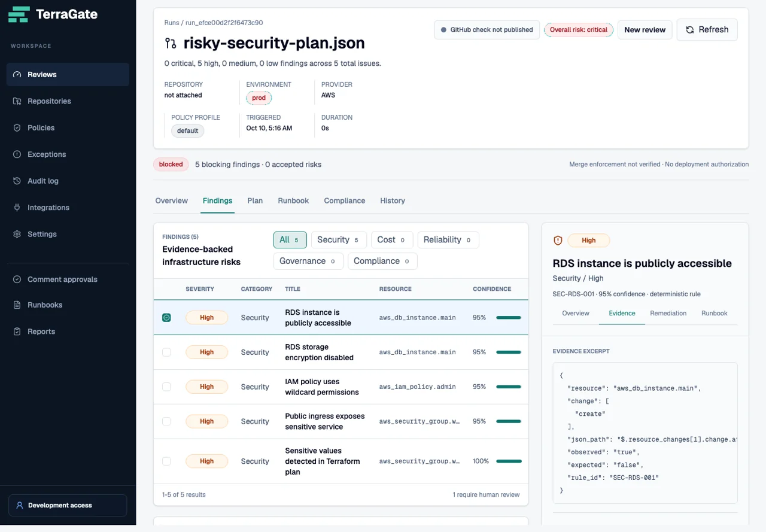
Task: Click the Reviews gauge icon in sidebar
Action: pyautogui.click(x=17, y=75)
